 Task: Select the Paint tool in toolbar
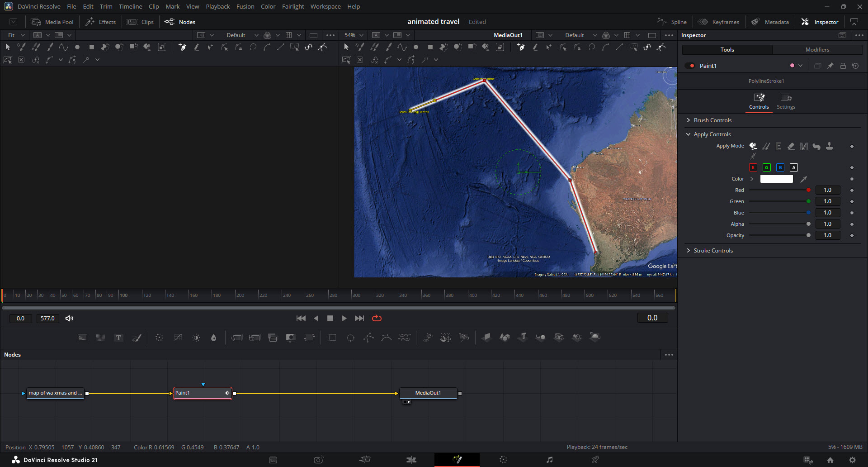click(137, 338)
